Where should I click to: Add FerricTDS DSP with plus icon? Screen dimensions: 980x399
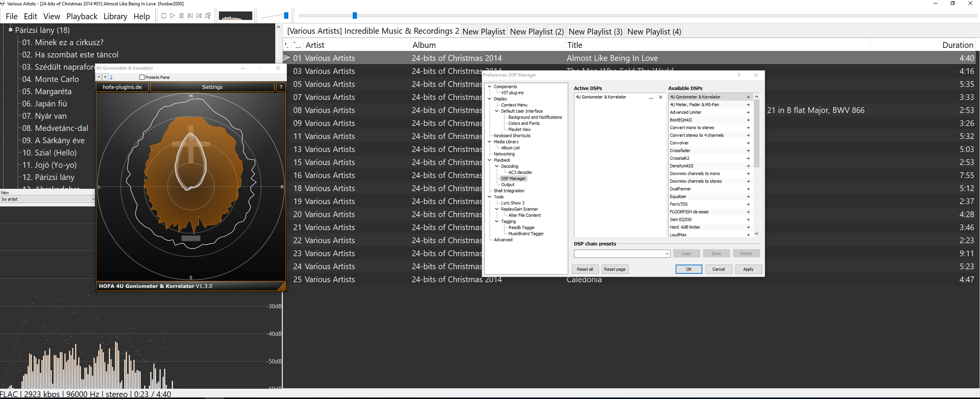(748, 204)
